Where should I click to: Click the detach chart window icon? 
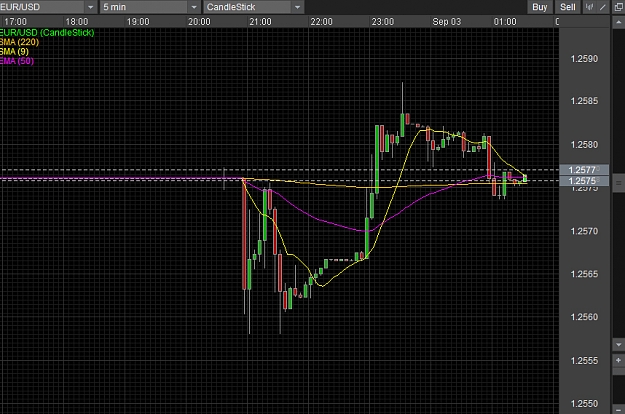point(619,7)
